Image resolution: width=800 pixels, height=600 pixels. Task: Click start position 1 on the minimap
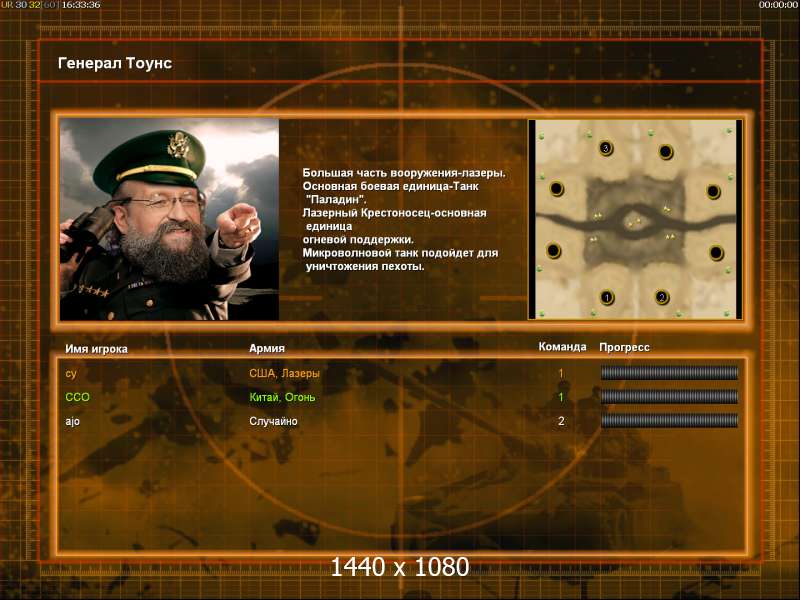[607, 297]
